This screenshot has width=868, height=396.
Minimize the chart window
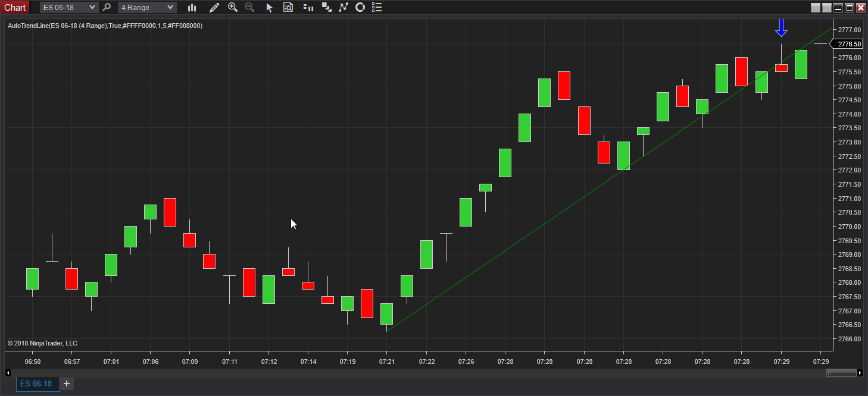tap(838, 8)
